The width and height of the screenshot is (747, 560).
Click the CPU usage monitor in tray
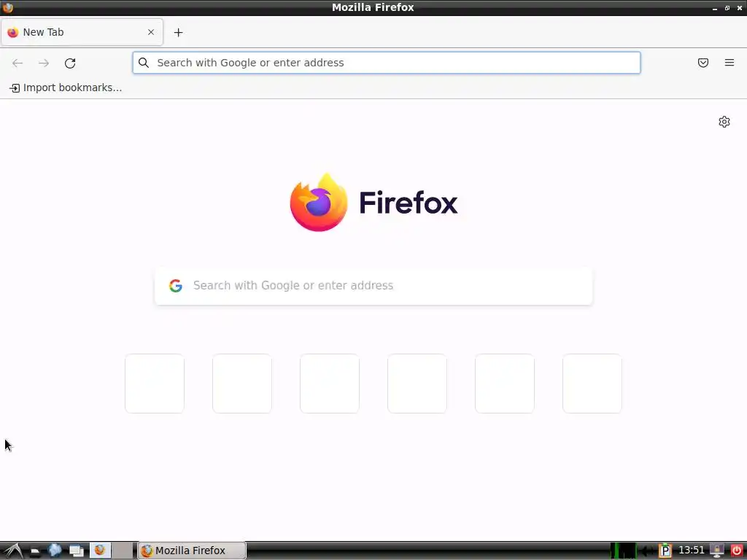click(x=623, y=551)
